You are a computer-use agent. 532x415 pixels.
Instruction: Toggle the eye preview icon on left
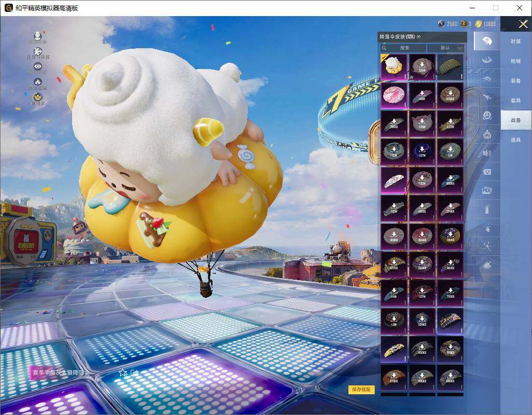point(38,66)
